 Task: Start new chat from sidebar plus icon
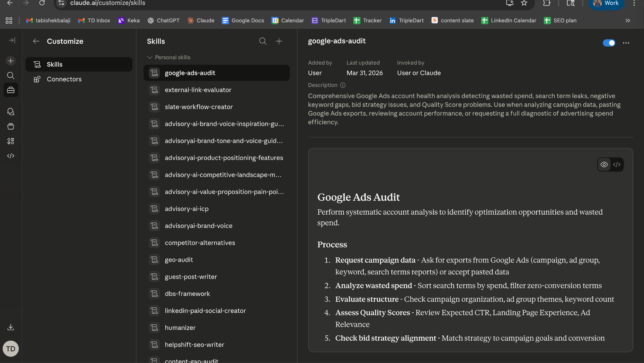[11, 61]
